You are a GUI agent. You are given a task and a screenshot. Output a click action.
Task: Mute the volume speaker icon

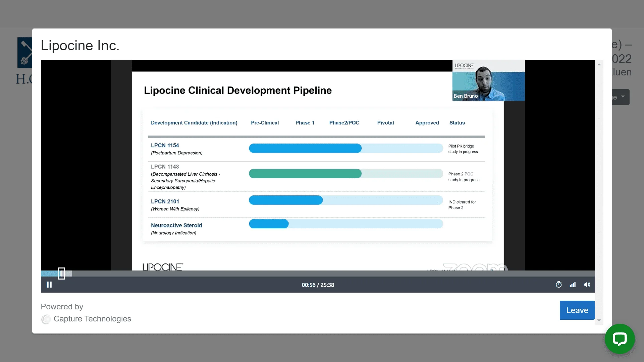587,285
